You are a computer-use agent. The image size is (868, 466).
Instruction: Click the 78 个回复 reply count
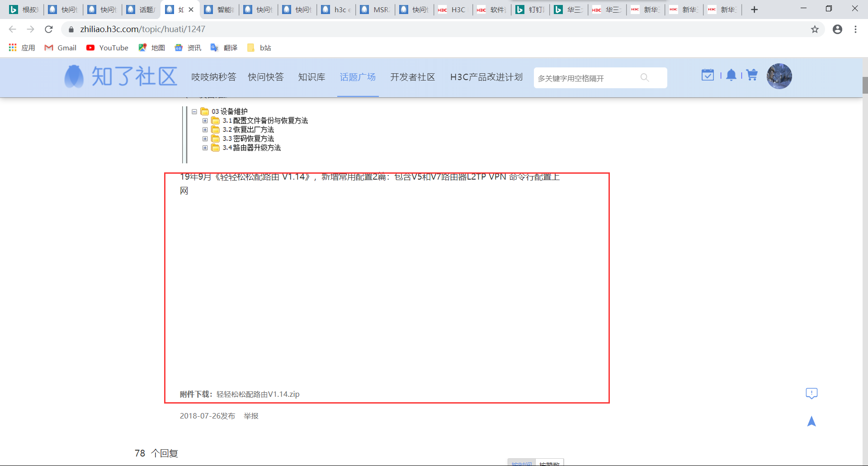point(156,453)
